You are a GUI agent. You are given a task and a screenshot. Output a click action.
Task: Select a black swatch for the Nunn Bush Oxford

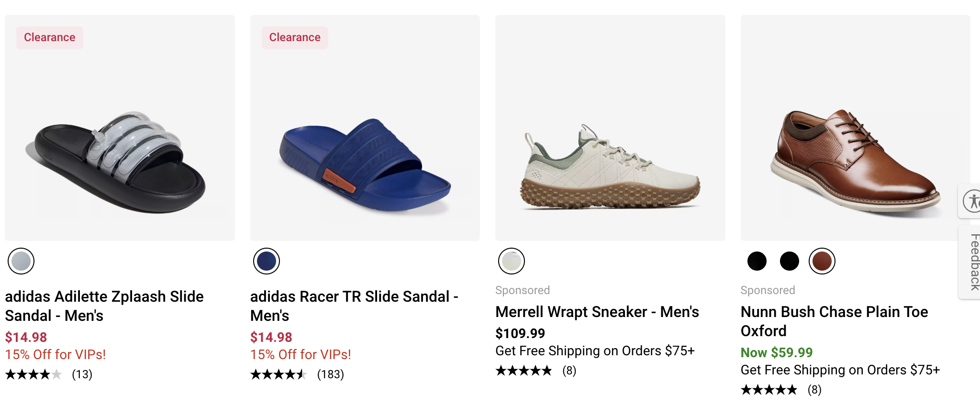[x=757, y=261]
